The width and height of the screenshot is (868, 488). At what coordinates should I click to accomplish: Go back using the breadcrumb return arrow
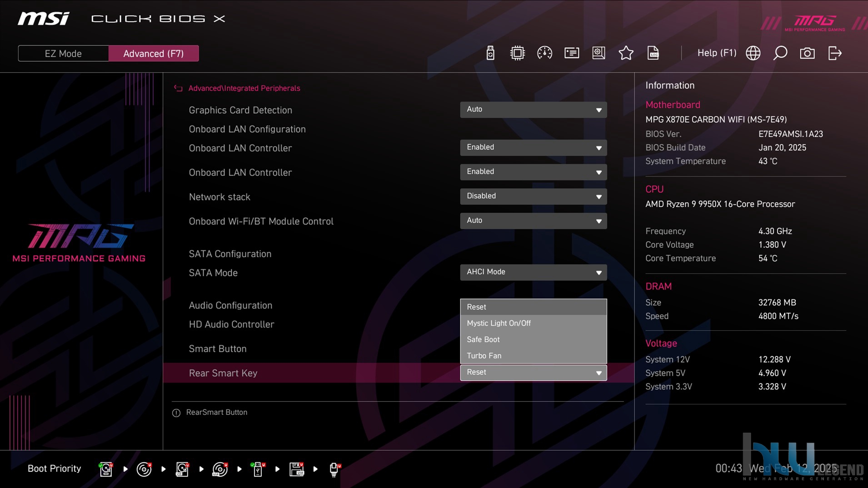178,88
